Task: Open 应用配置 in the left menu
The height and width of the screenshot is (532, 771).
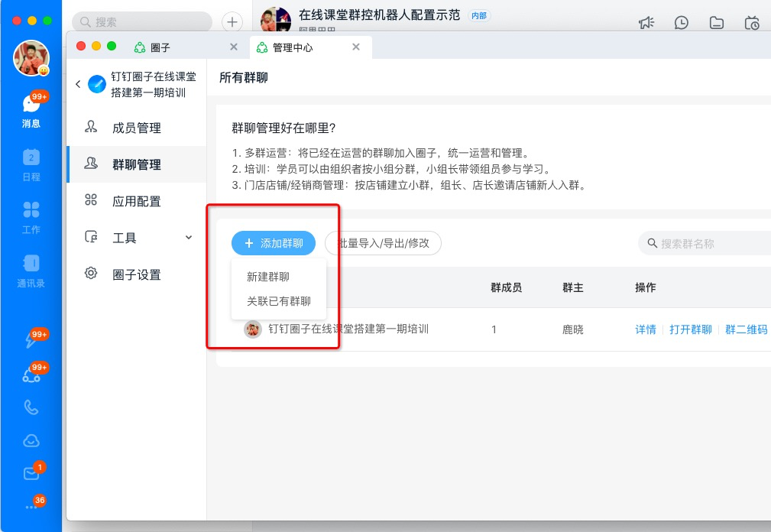Action: click(x=137, y=200)
